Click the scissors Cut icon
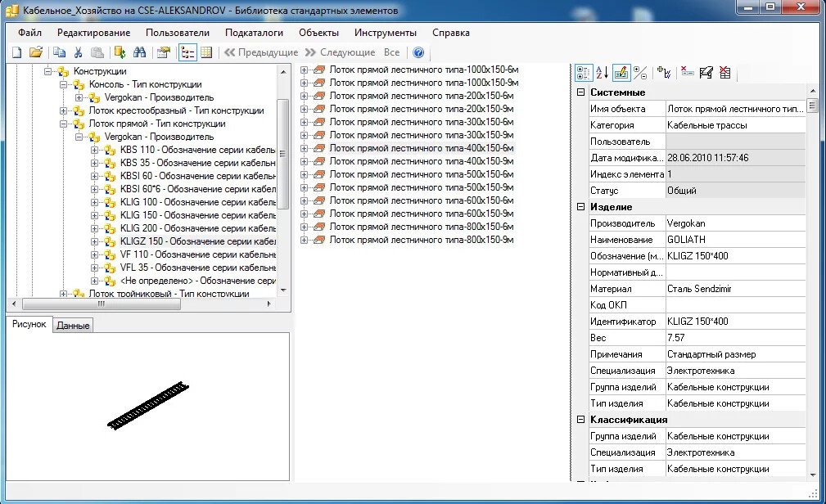 (x=79, y=52)
